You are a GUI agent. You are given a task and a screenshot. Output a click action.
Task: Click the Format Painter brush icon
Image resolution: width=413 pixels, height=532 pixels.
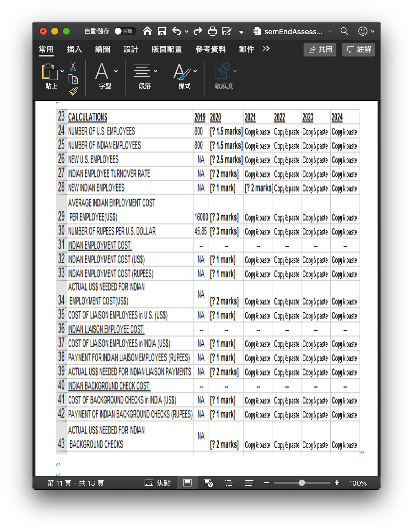click(x=73, y=91)
